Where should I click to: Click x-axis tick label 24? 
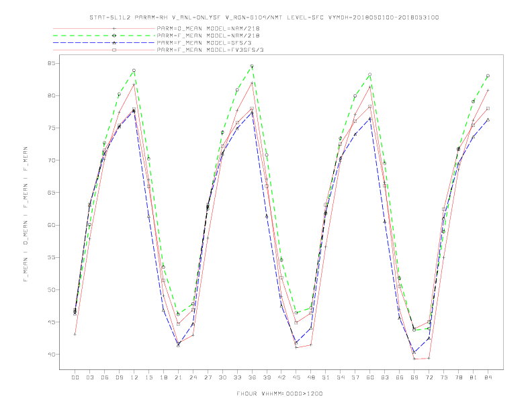click(x=193, y=377)
